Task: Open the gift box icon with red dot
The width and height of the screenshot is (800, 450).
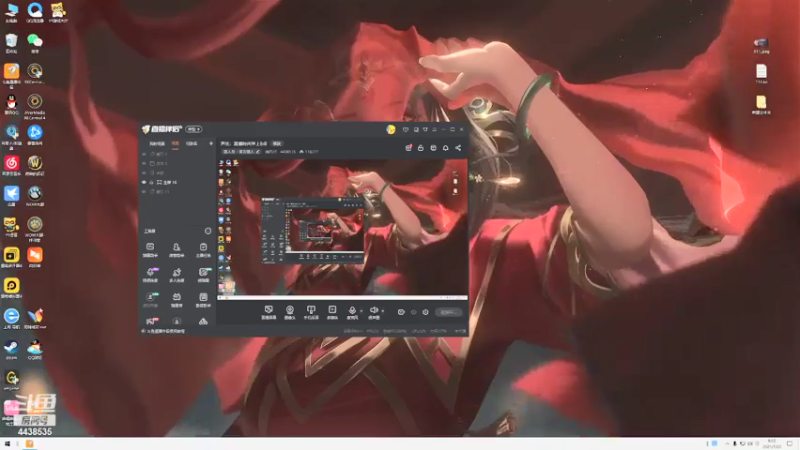Action: click(x=408, y=148)
